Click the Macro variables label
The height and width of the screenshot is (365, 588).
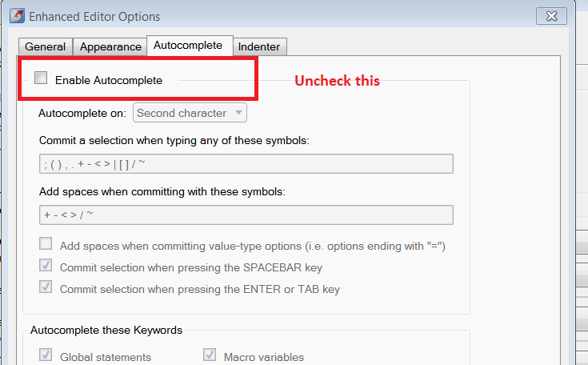coord(264,357)
